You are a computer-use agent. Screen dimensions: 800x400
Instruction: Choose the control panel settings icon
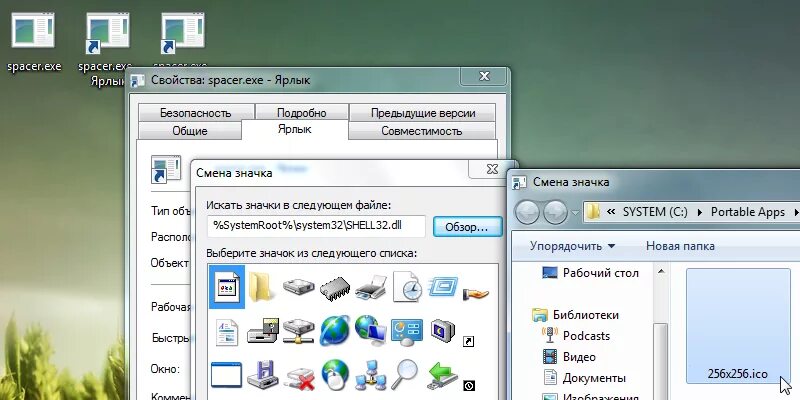pyautogui.click(x=407, y=331)
